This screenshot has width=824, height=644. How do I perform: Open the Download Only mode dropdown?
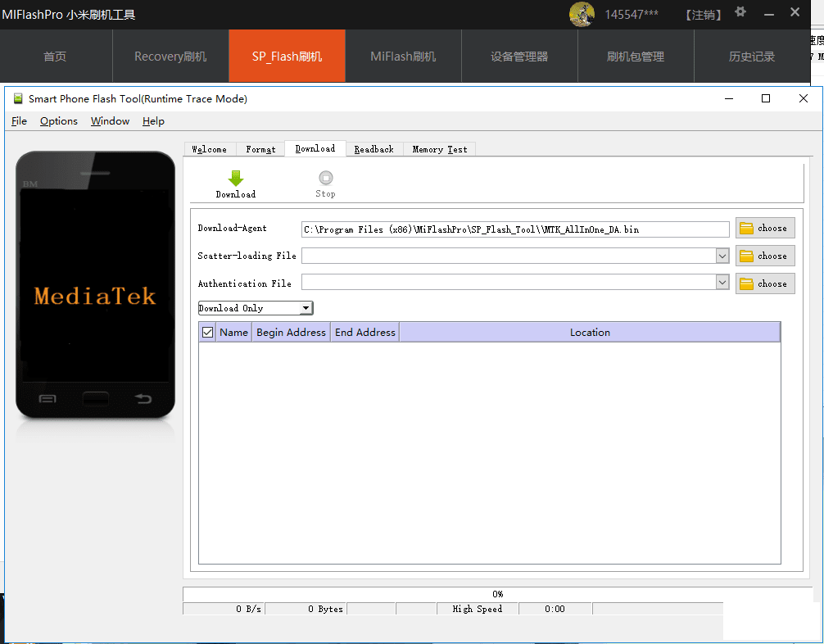256,308
